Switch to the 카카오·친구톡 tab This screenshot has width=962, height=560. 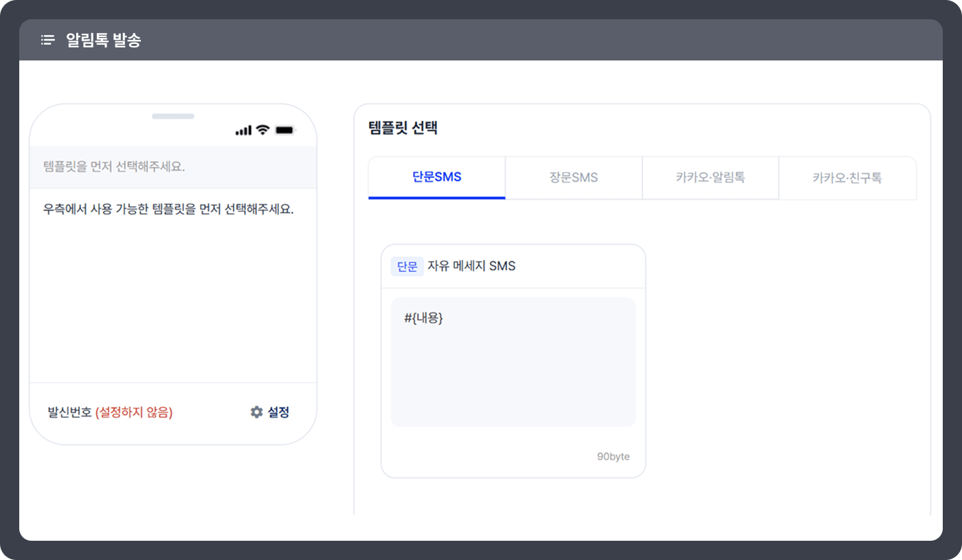pyautogui.click(x=847, y=178)
